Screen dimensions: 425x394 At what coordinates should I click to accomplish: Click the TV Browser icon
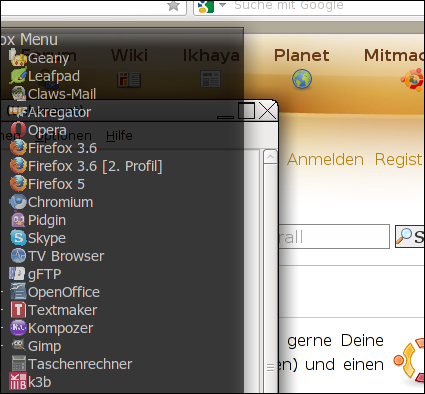pos(18,256)
